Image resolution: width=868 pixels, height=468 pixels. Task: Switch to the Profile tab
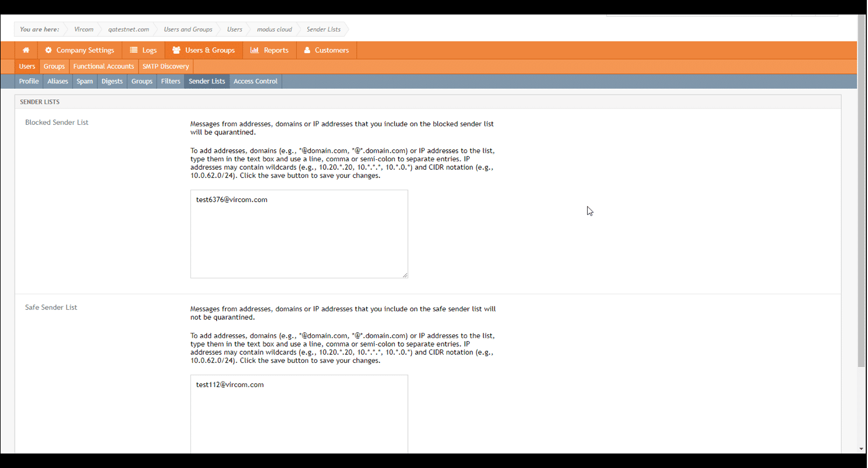[29, 81]
